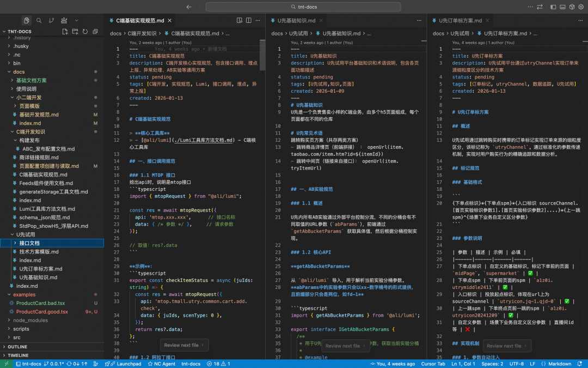Screen dimensions: 588x368
Task: Create a new folder in TNT-DOCS
Action: pyautogui.click(x=75, y=32)
